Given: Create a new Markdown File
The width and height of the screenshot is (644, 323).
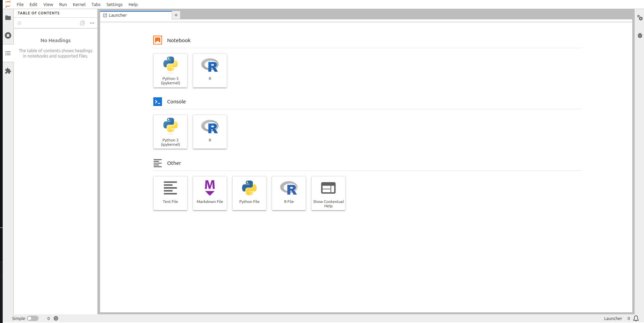Looking at the screenshot, I should 210,193.
